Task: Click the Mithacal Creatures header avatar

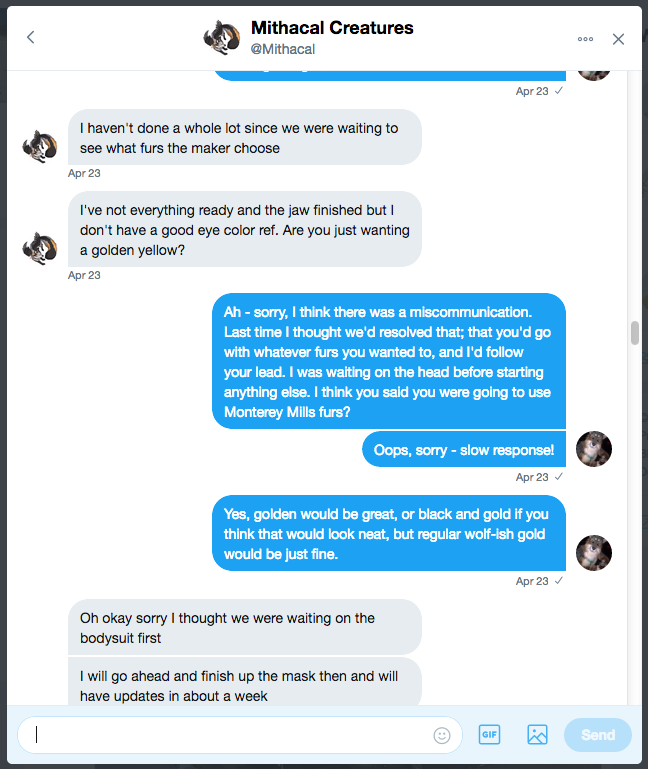Action: (x=221, y=38)
